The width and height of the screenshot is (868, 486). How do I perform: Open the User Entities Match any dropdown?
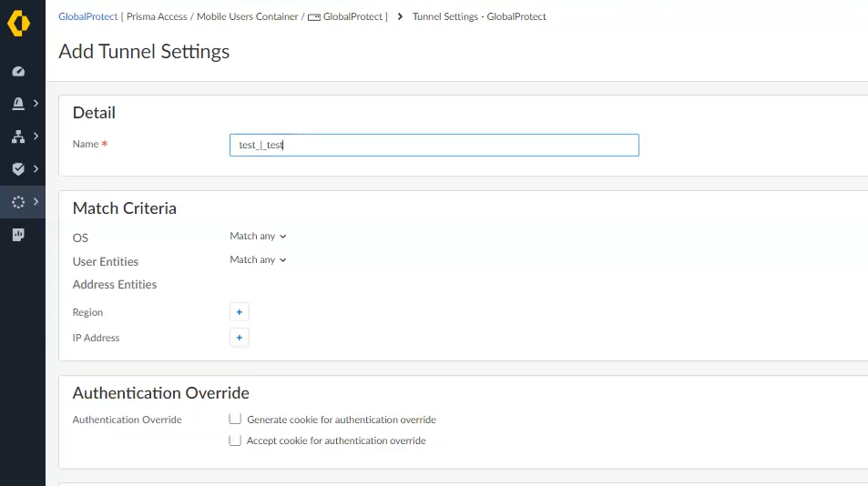(258, 259)
